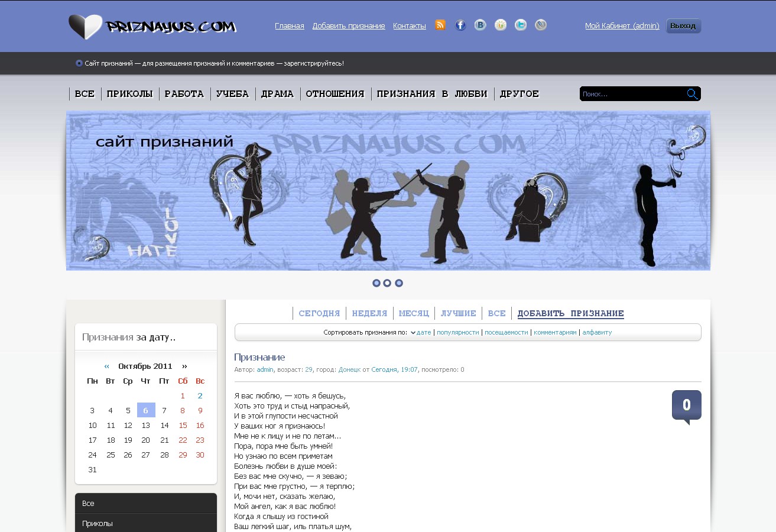Viewport: 776px width, 532px height.
Task: Click ДОБАВИТЬ ПРИЗНАНИЕ tab link
Action: pos(571,313)
